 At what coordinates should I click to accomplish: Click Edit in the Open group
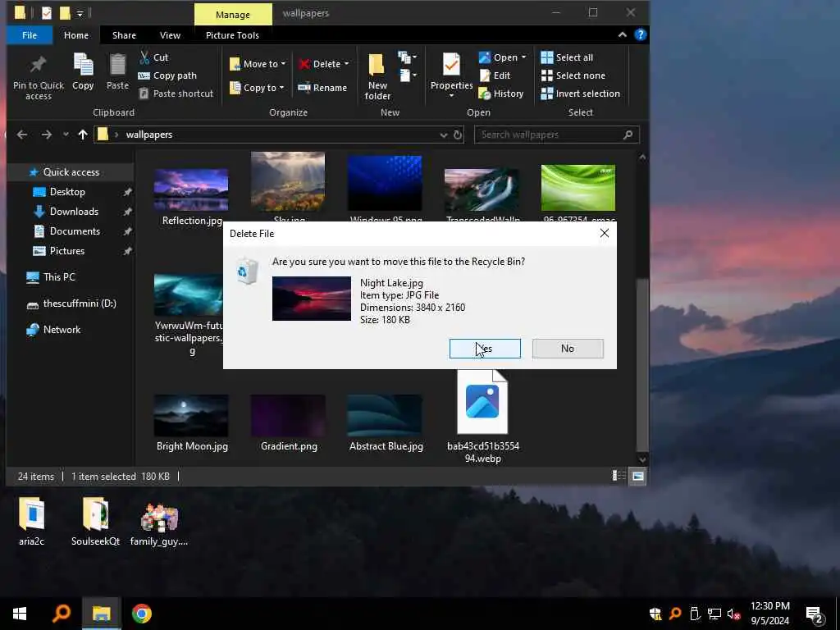pyautogui.click(x=495, y=75)
